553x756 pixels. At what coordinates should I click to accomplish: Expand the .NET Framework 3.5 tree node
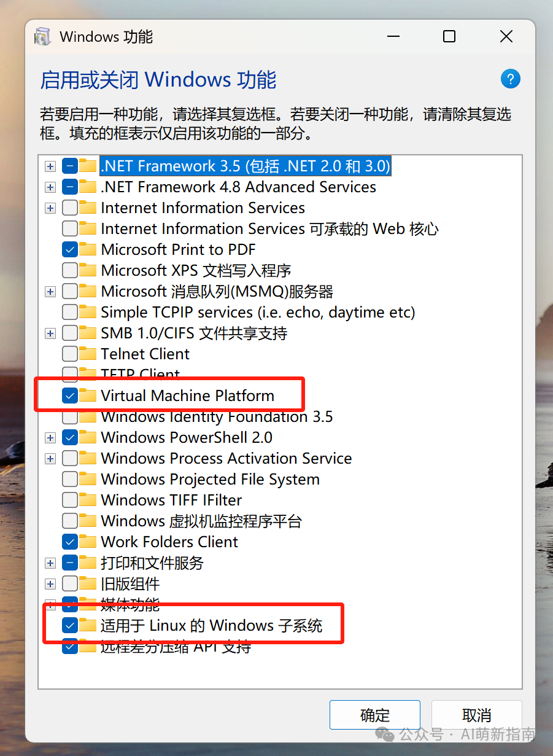point(50,166)
